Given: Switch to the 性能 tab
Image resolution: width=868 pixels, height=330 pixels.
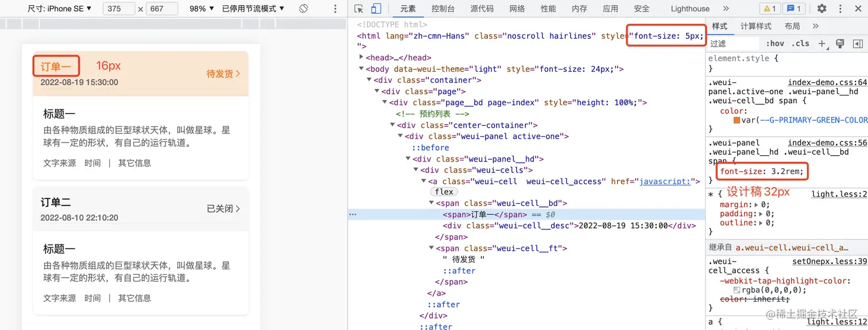Looking at the screenshot, I should (x=548, y=9).
